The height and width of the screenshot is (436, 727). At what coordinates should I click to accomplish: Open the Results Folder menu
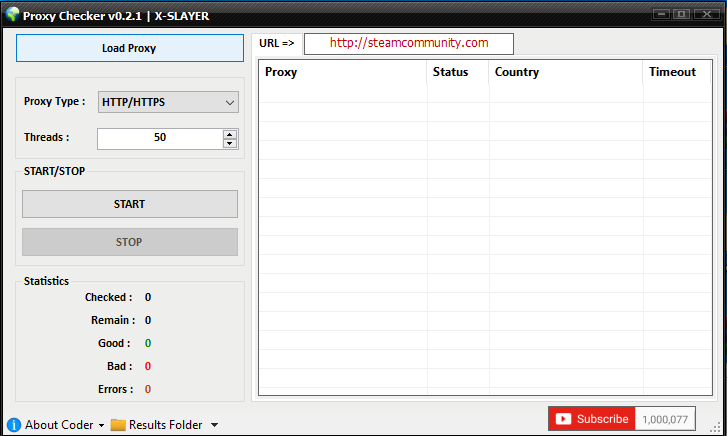pyautogui.click(x=166, y=425)
